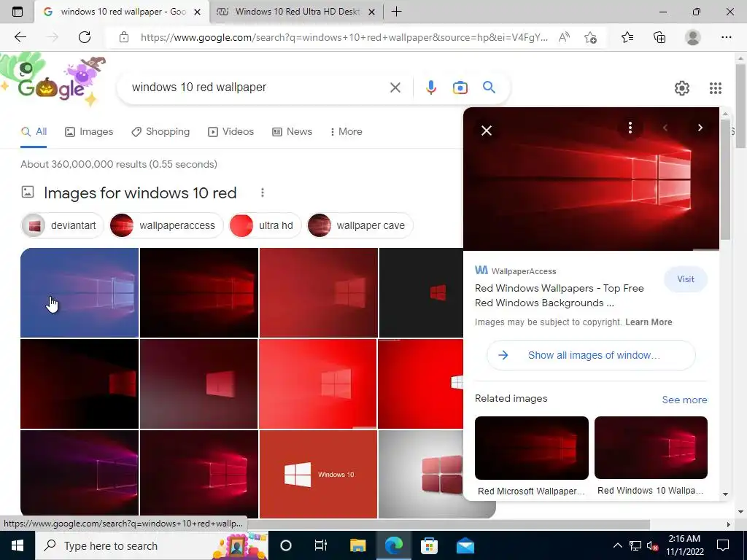Open Collections in Edge toolbar
Viewport: 747px width, 560px height.
pyautogui.click(x=659, y=37)
